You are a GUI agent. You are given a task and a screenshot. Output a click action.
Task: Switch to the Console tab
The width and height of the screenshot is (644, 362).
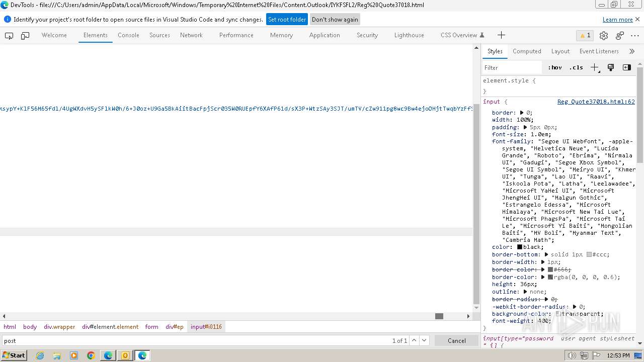tap(128, 35)
